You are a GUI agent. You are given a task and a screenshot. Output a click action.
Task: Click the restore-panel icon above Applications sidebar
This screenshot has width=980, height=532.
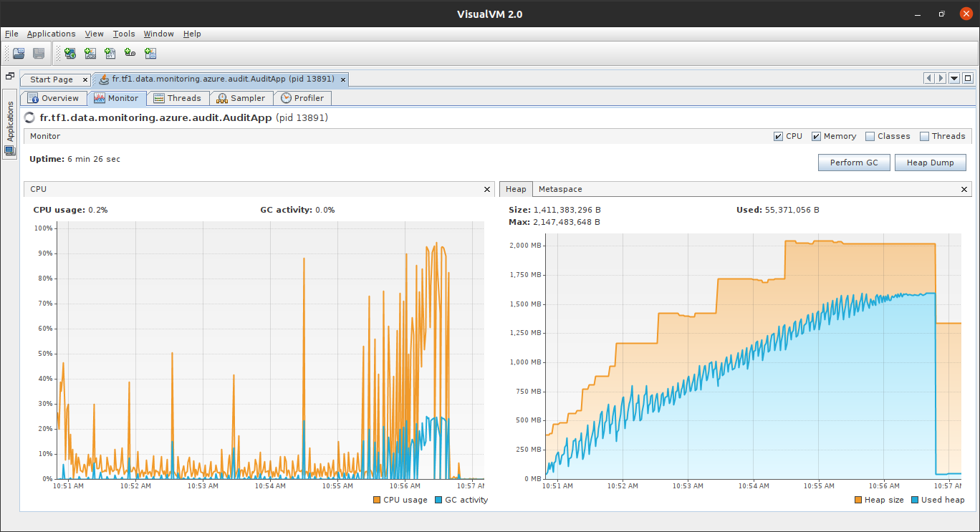point(10,76)
